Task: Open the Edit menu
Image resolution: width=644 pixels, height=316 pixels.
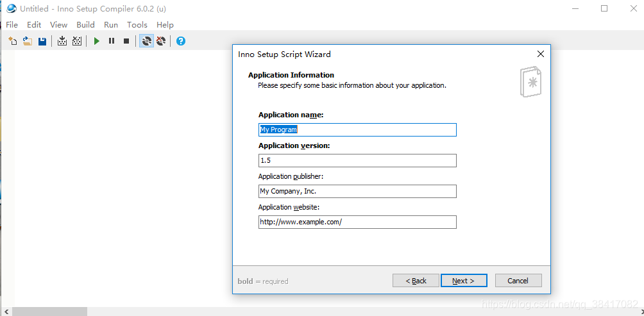Action: pyautogui.click(x=34, y=24)
